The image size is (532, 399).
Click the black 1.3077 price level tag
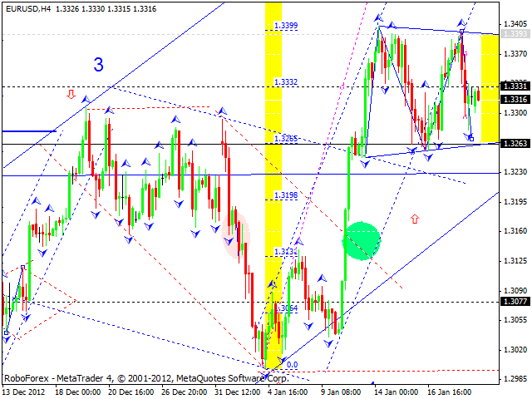[515, 301]
